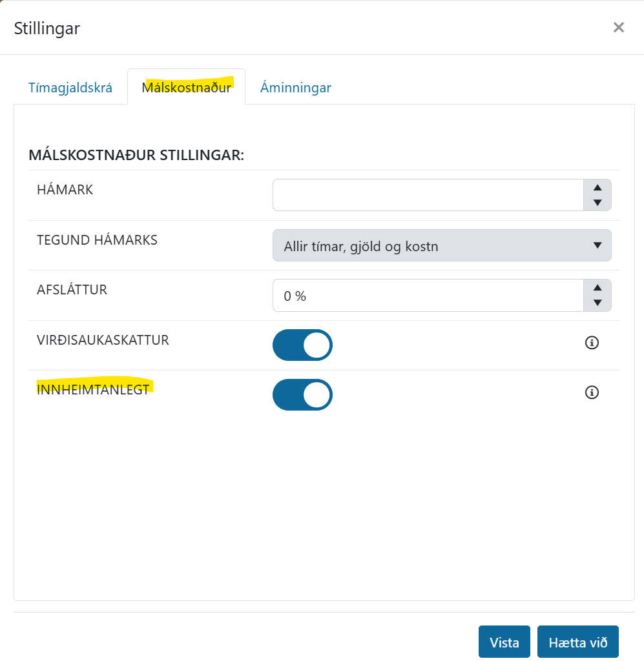
Task: Click the info icon next to Virðisaukaskattur
Action: (592, 343)
